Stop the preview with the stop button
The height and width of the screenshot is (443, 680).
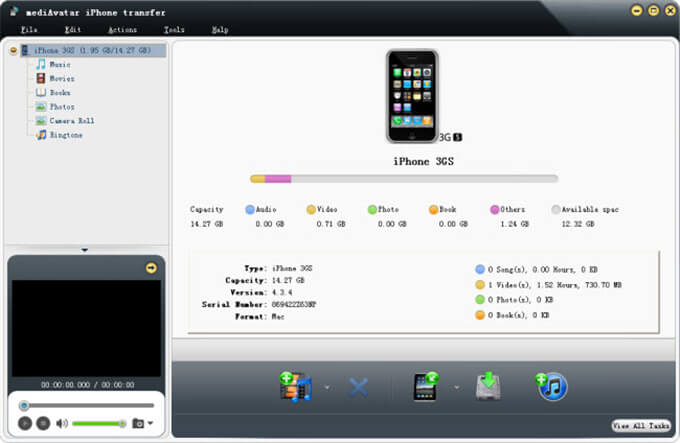[x=43, y=423]
